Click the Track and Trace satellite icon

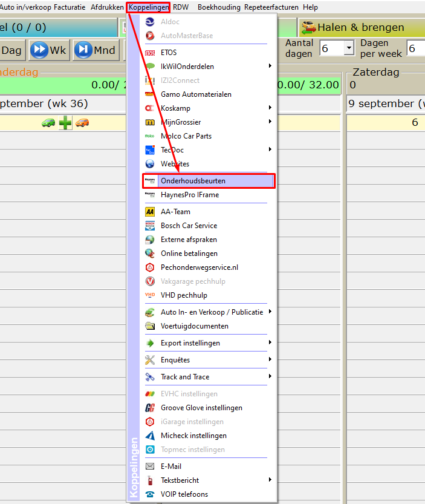tap(150, 377)
